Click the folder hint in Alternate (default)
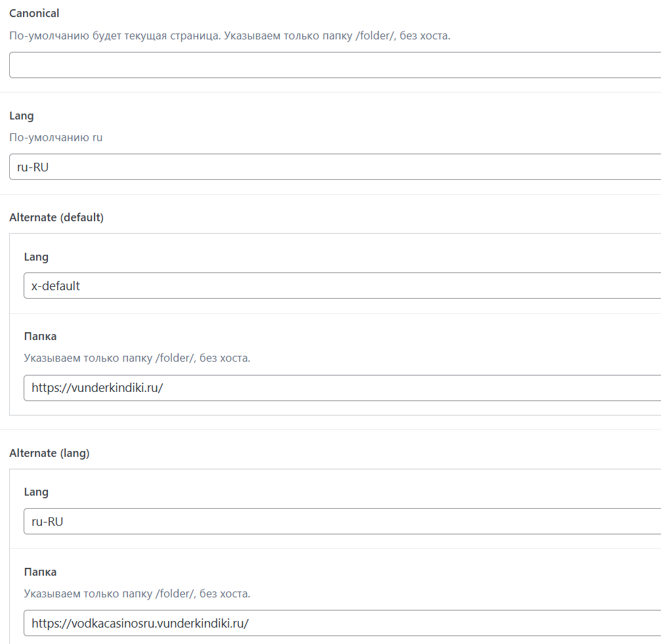The height and width of the screenshot is (644, 661). point(137,358)
